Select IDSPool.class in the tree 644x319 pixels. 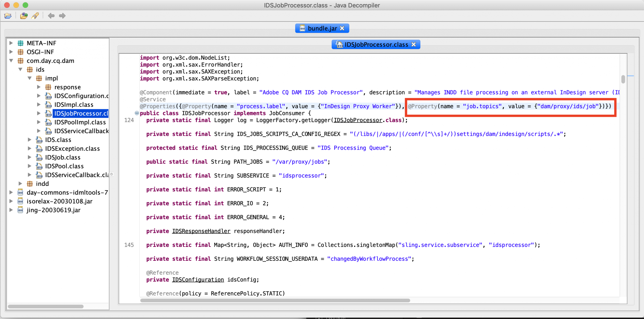pos(64,166)
